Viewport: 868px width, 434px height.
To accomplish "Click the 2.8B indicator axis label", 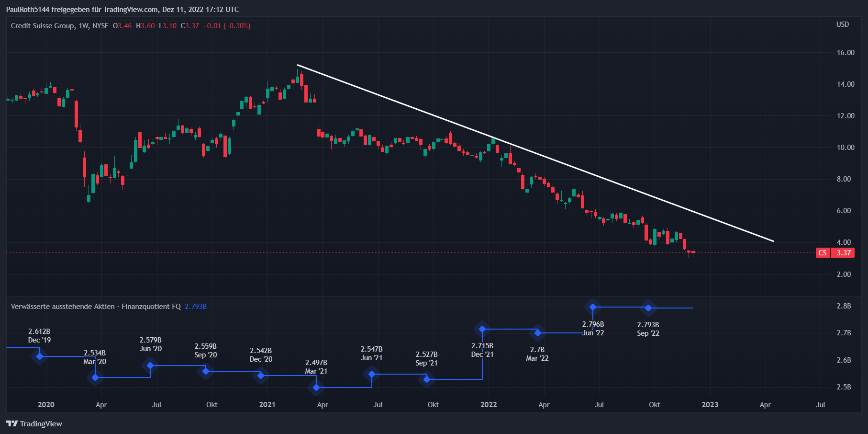I will (844, 306).
